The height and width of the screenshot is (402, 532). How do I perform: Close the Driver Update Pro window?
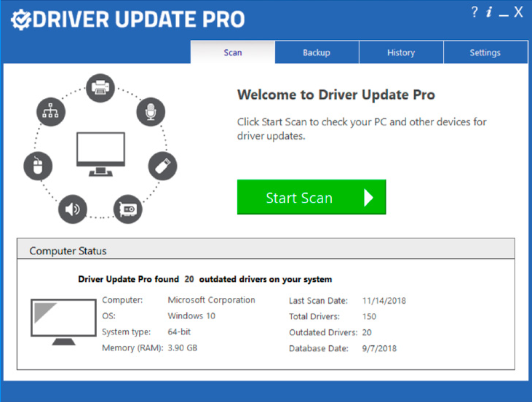point(518,12)
